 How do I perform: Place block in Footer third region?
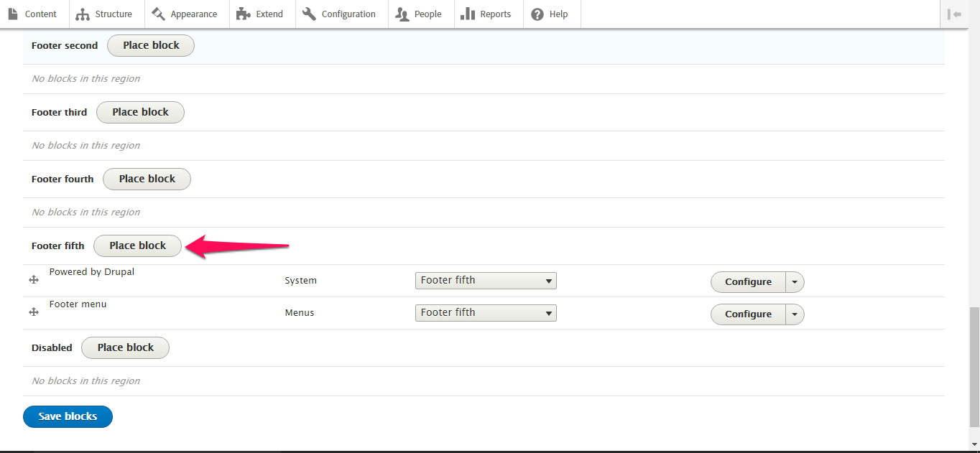click(x=140, y=112)
